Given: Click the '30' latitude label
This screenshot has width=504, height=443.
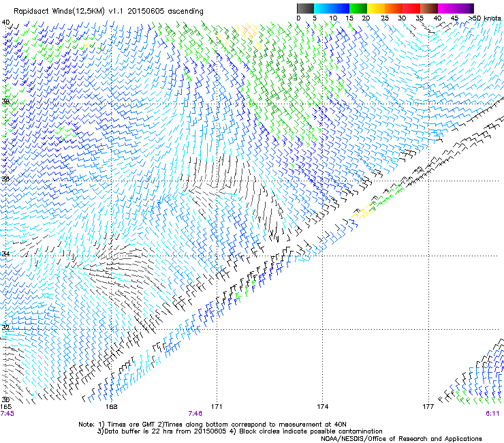Looking at the screenshot, I should pyautogui.click(x=5, y=400).
